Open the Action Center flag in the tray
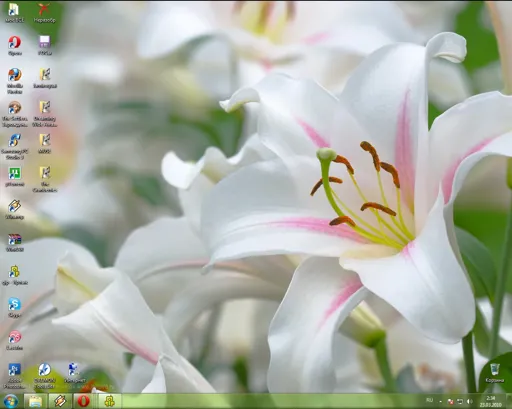This screenshot has width=512, height=409. [450, 401]
